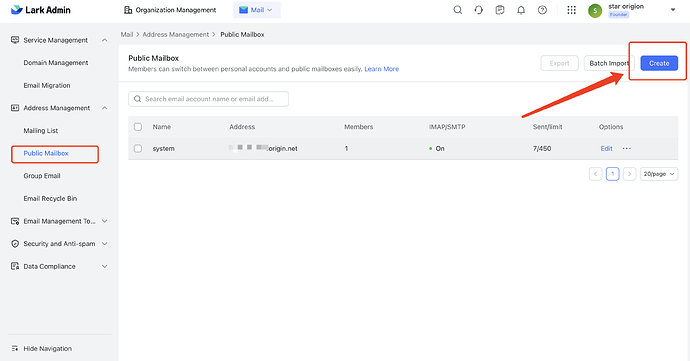Image resolution: width=690 pixels, height=361 pixels.
Task: Click the Email Management Tools sidebar icon
Action: click(x=15, y=221)
